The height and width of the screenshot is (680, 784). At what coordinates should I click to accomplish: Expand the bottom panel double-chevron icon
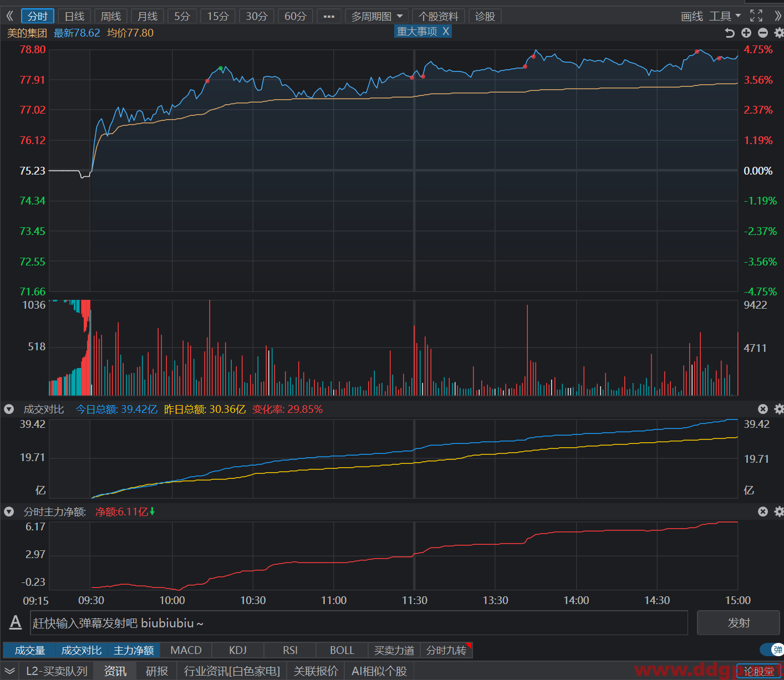9,671
